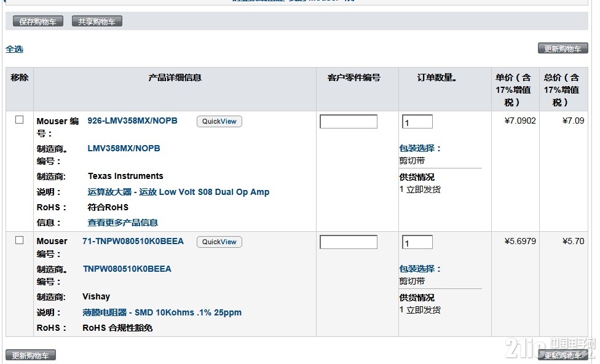The width and height of the screenshot is (600, 364).
Task: Click the manufacturer name Vishay
Action: [96, 296]
